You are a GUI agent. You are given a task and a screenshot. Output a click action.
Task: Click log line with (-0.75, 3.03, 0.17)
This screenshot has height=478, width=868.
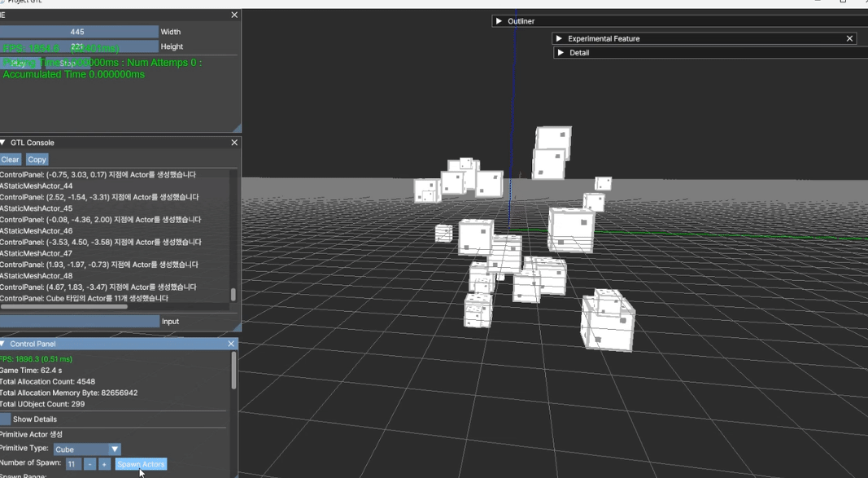(98, 174)
